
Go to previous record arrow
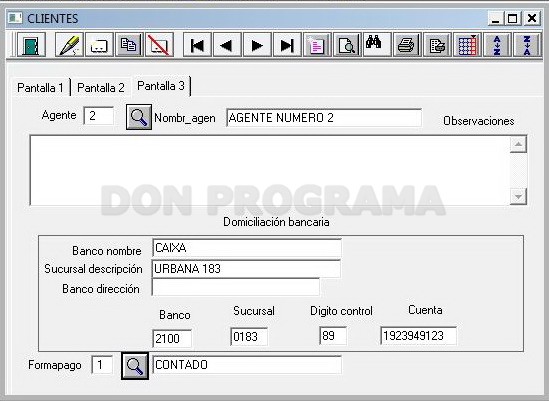(227, 45)
